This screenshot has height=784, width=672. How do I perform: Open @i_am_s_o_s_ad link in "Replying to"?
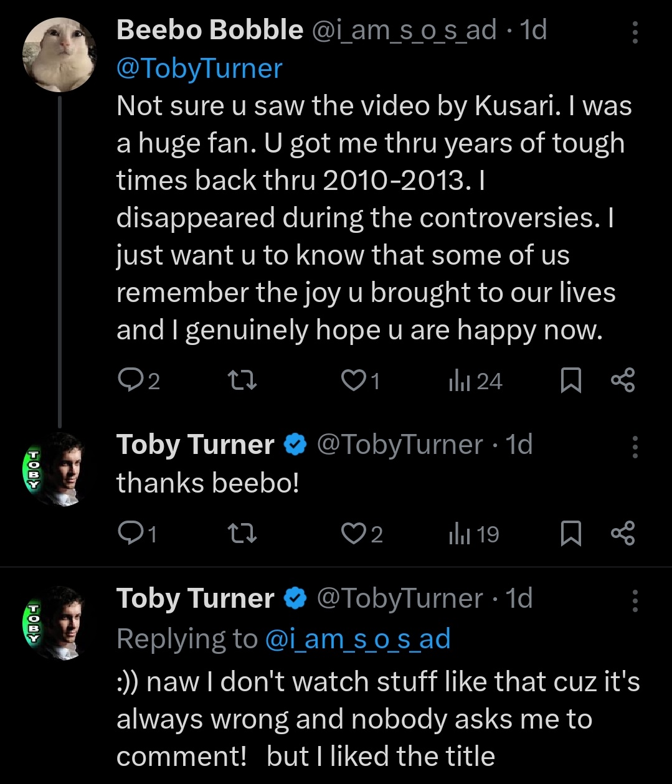(357, 639)
